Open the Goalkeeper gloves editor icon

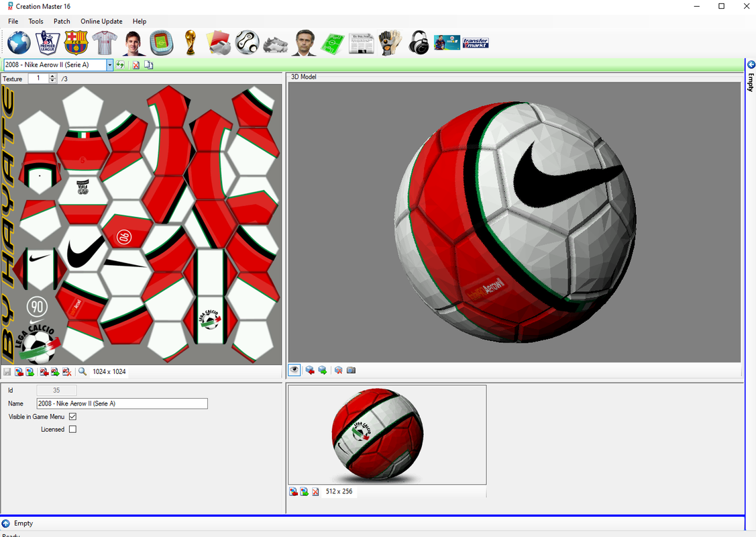390,43
